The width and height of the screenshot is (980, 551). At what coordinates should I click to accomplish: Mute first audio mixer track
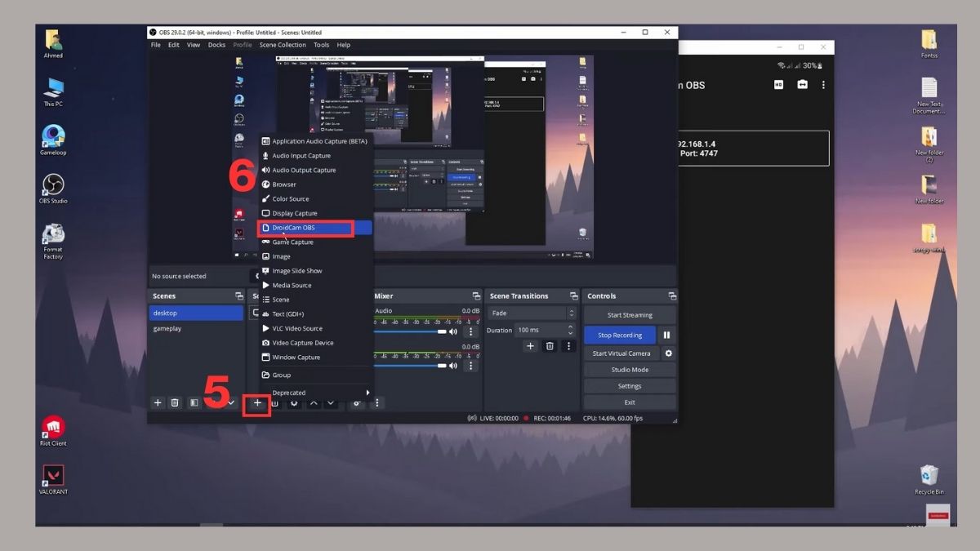click(454, 331)
